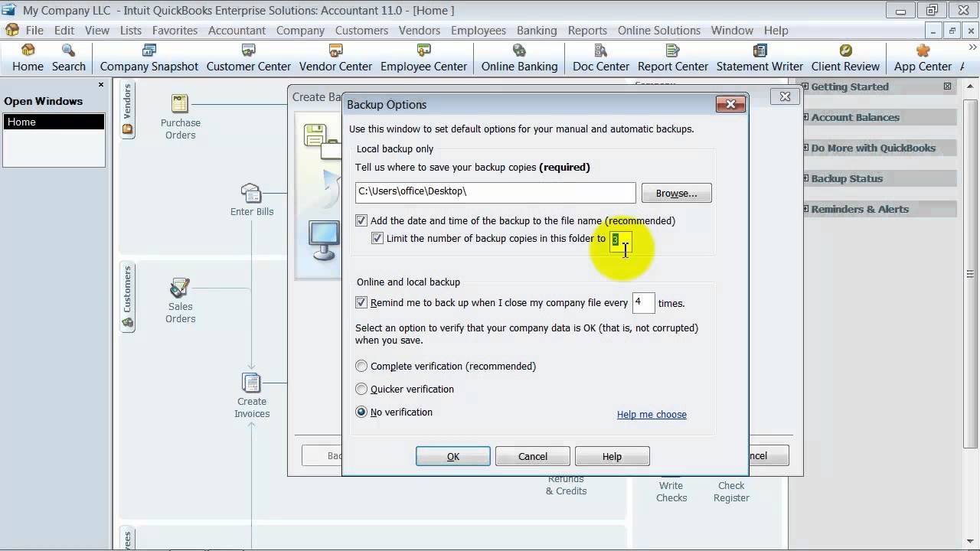Image resolution: width=980 pixels, height=551 pixels.
Task: Open the App Center
Action: (923, 58)
